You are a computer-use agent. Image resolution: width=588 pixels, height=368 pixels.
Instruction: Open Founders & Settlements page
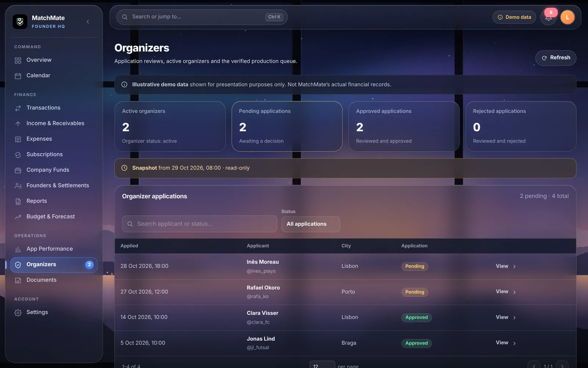(x=54, y=185)
